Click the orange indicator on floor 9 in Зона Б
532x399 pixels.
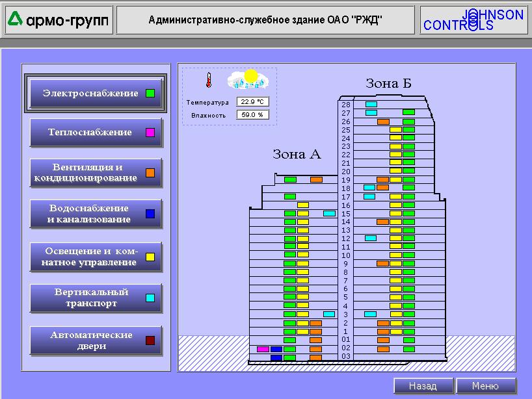point(382,263)
